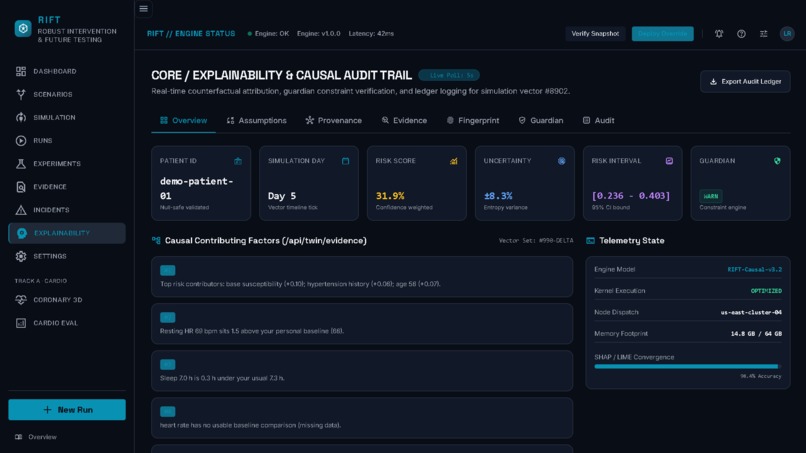Open the help question mark icon
The height and width of the screenshot is (453, 806).
[741, 33]
